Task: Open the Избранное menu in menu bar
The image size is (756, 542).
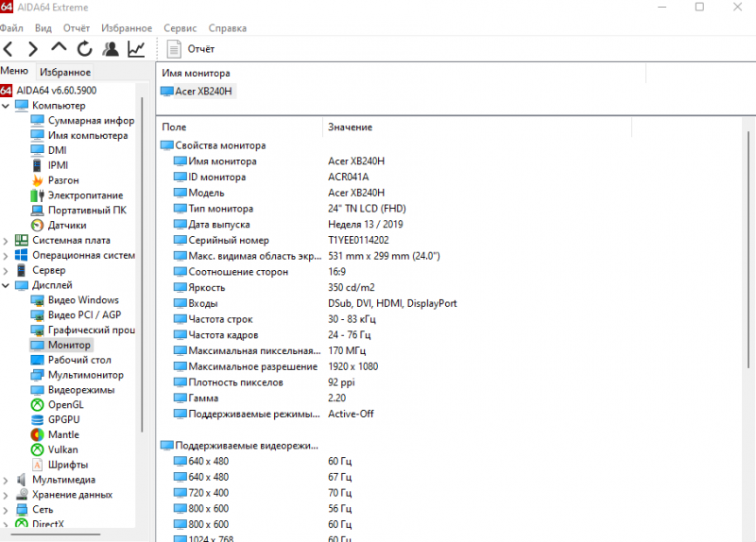Action: (127, 28)
